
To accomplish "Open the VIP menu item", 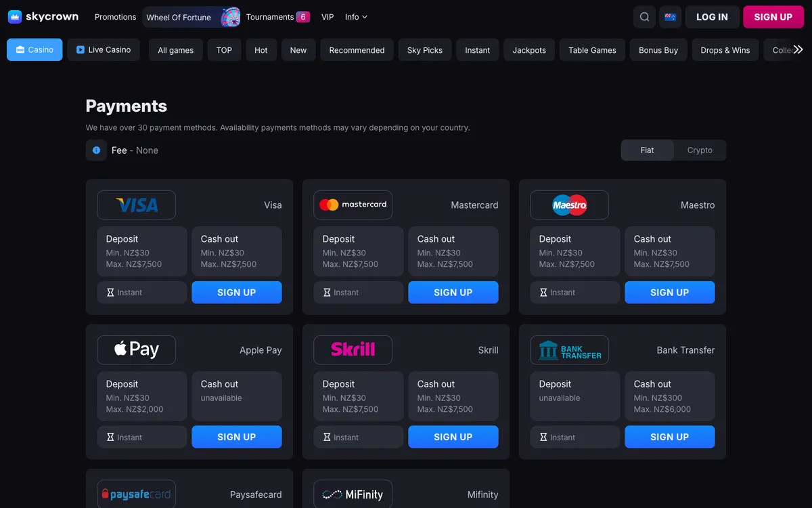I will pos(328,17).
